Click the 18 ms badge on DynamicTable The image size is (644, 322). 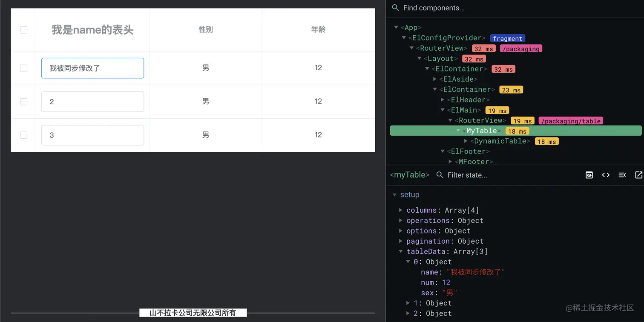point(547,141)
